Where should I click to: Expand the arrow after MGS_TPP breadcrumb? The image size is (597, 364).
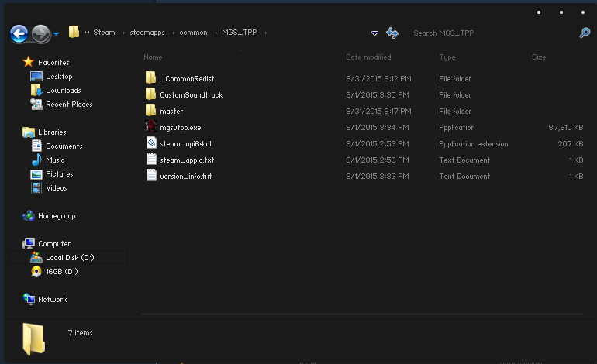[266, 33]
